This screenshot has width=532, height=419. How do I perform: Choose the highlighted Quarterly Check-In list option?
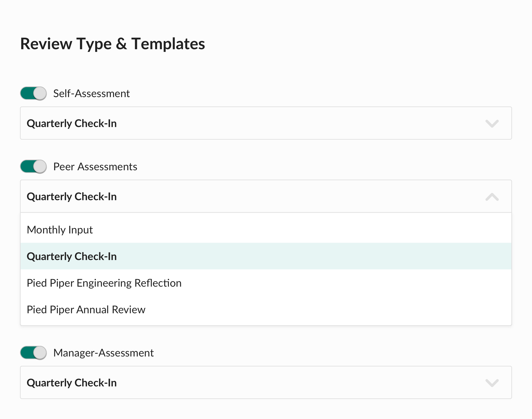coord(72,256)
